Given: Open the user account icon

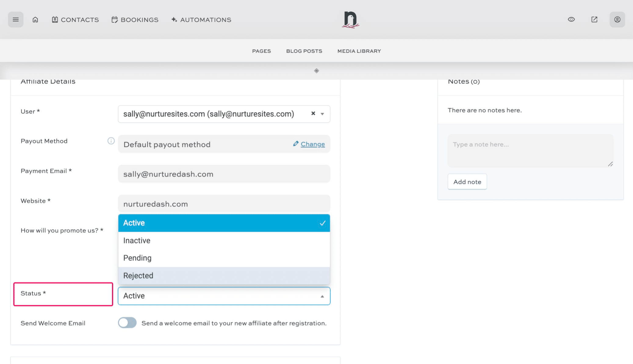Looking at the screenshot, I should 617,20.
